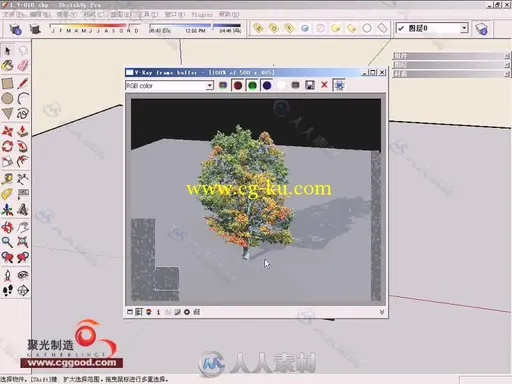This screenshot has width=512, height=384.
Task: Clear image with red X button
Action: pos(324,85)
